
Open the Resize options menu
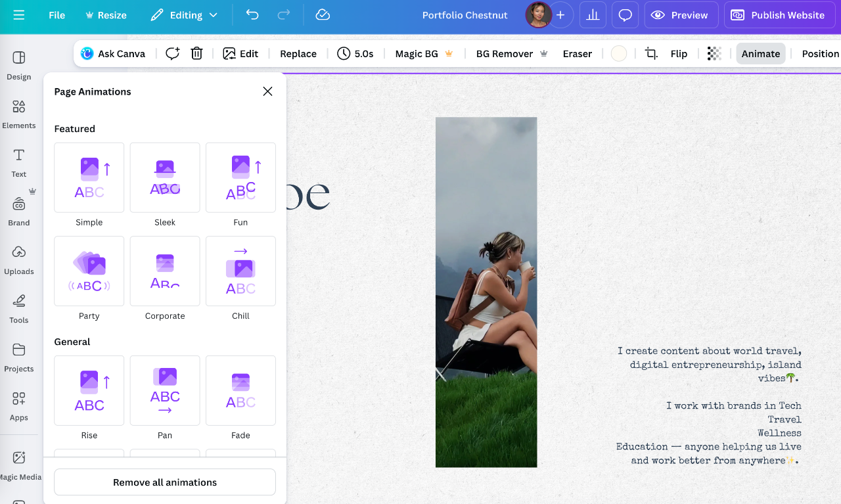pyautogui.click(x=106, y=15)
